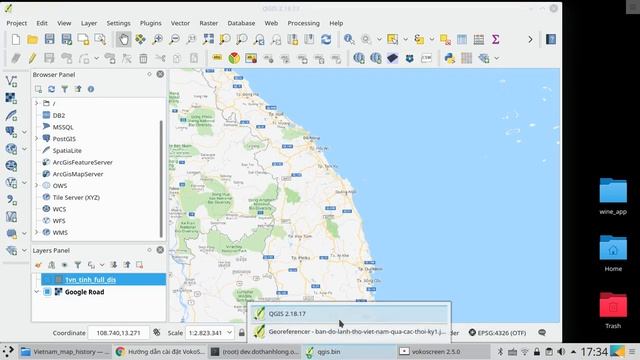Screen dimensions: 640x360
Task: Expand the Google Road layer
Action: [37, 292]
